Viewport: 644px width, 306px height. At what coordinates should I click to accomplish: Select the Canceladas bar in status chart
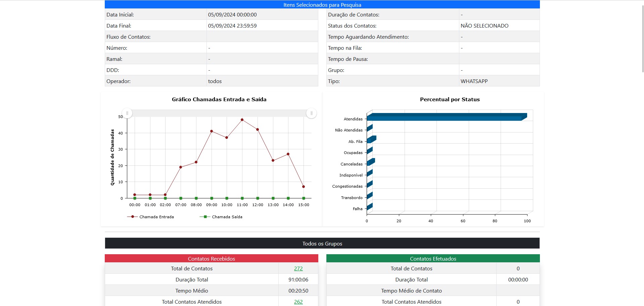coord(370,162)
